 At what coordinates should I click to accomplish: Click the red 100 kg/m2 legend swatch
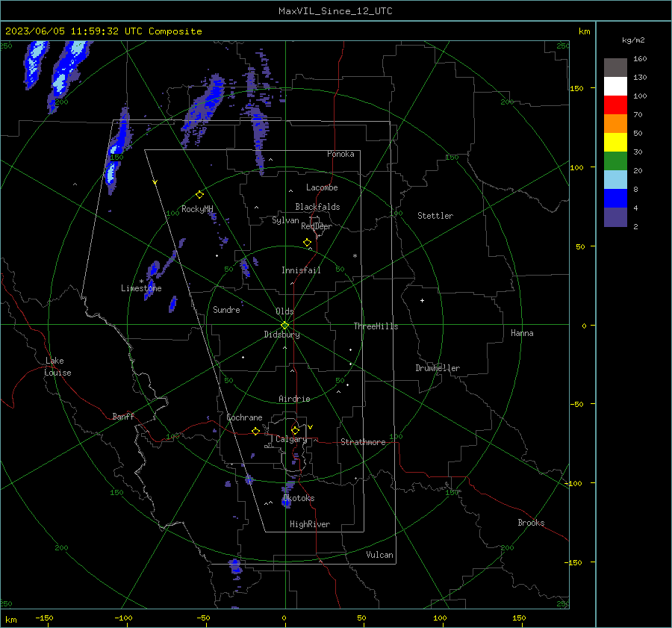615,105
